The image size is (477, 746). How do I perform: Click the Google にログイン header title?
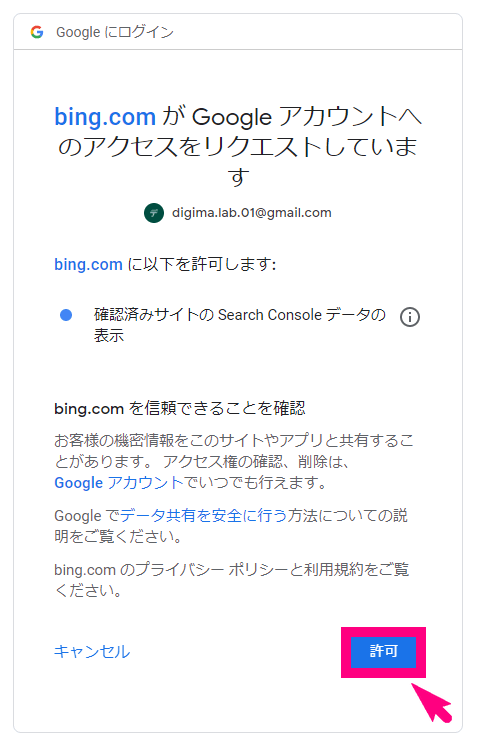[x=115, y=32]
